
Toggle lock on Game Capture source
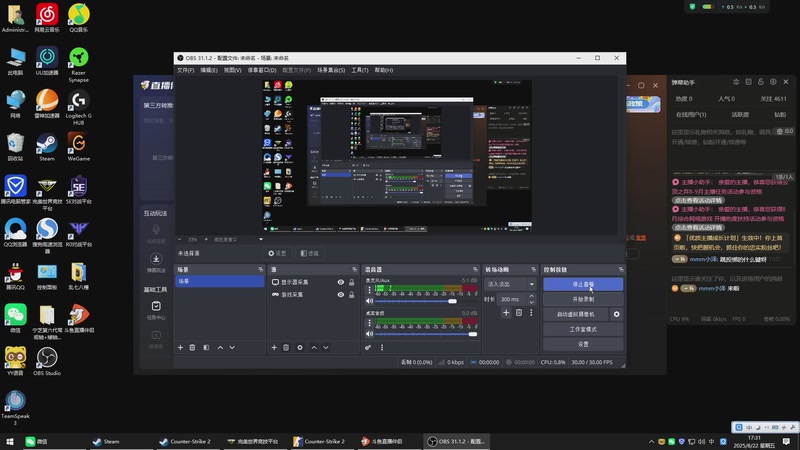point(352,294)
